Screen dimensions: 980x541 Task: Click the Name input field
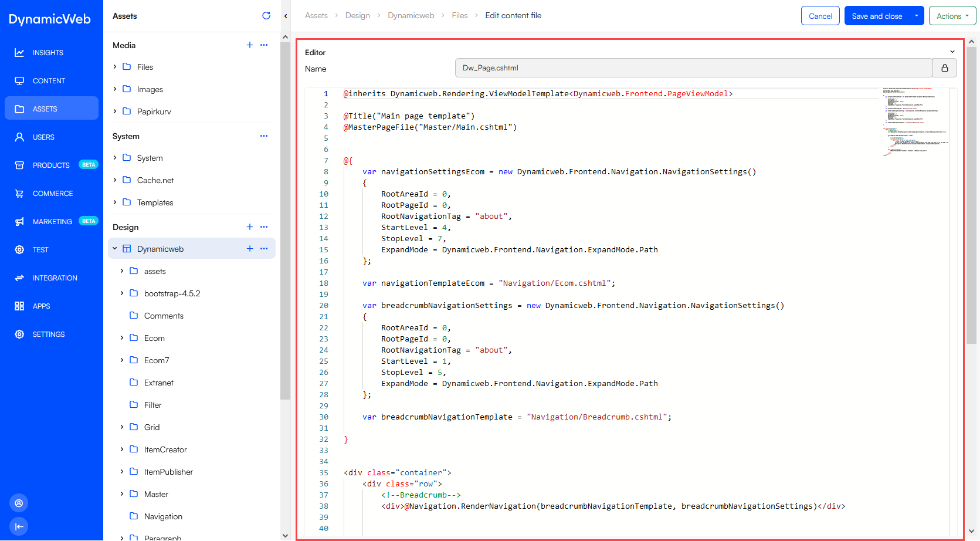[694, 68]
